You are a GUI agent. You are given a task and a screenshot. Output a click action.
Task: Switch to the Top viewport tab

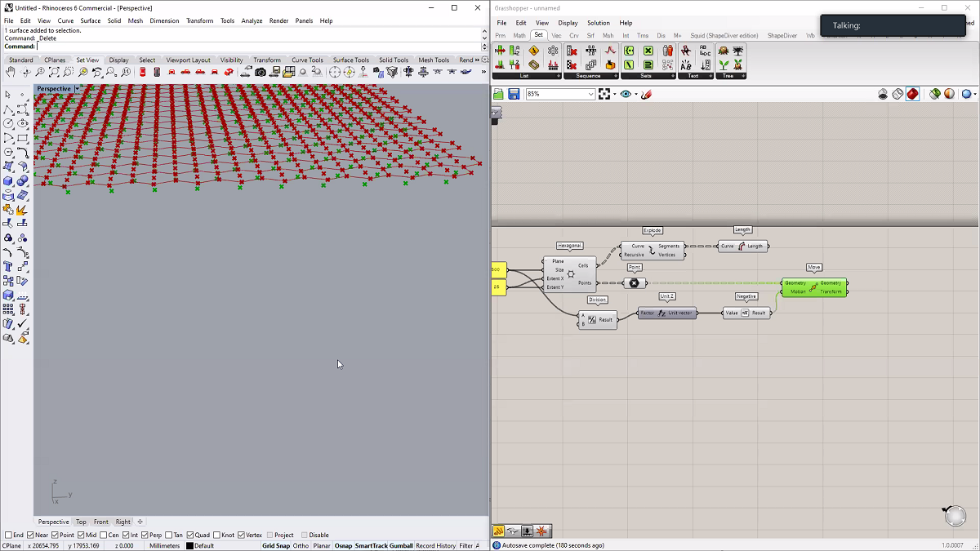(x=81, y=521)
